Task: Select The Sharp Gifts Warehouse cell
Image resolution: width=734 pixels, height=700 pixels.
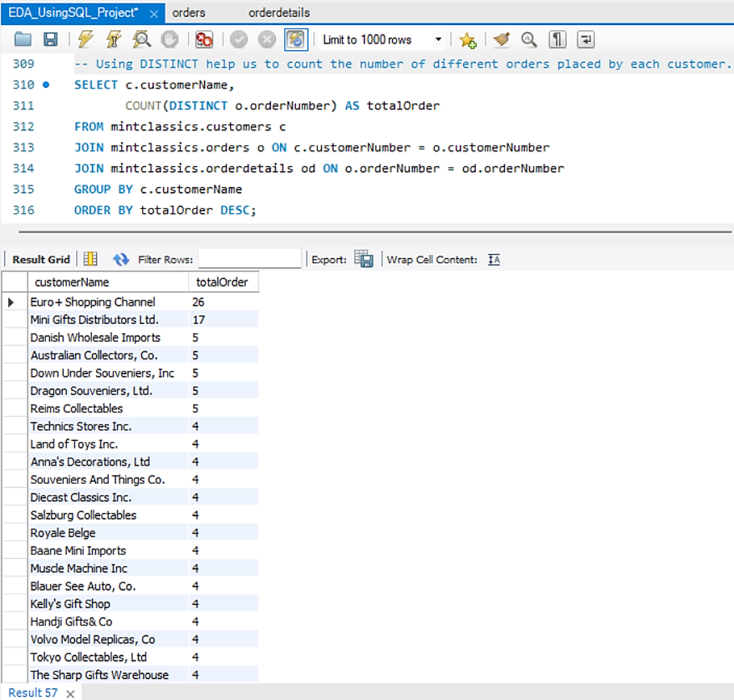Action: (x=108, y=675)
